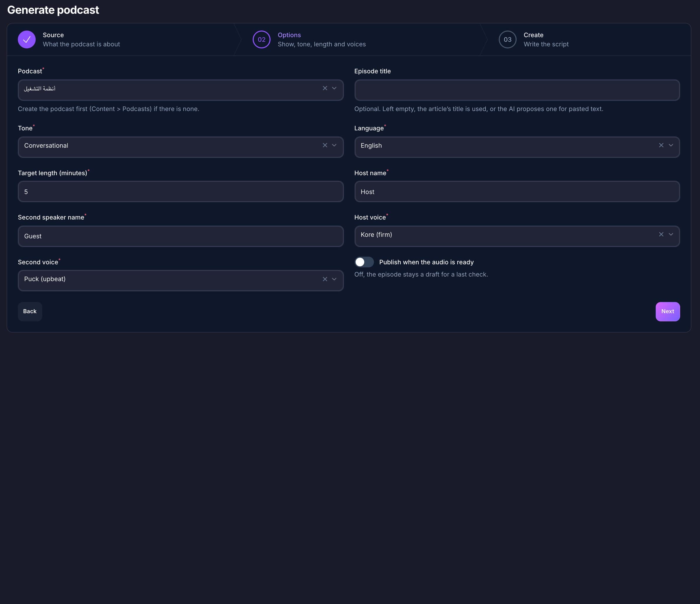Clear the Host voice selection
This screenshot has width=700, height=604.
point(661,234)
